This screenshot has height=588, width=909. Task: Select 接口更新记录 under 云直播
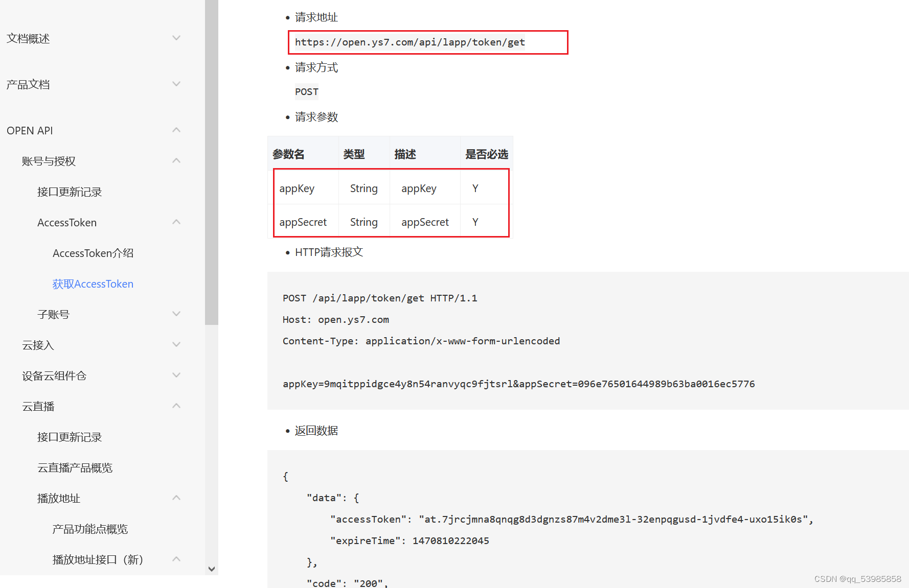pos(70,437)
